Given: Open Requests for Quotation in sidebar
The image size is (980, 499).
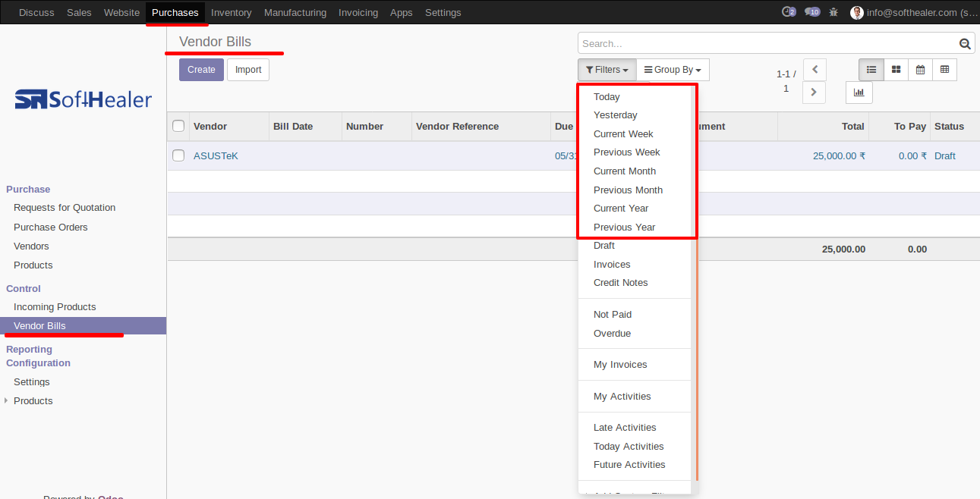Looking at the screenshot, I should click(x=65, y=208).
